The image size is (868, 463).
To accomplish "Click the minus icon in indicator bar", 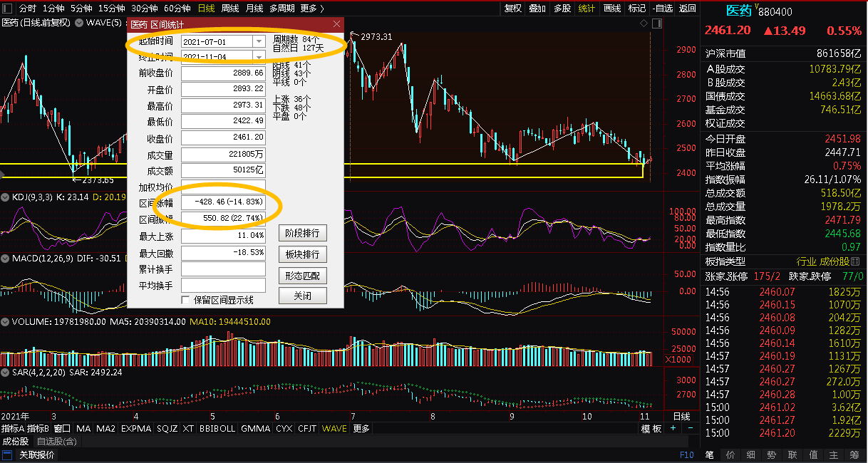I will pos(690,429).
